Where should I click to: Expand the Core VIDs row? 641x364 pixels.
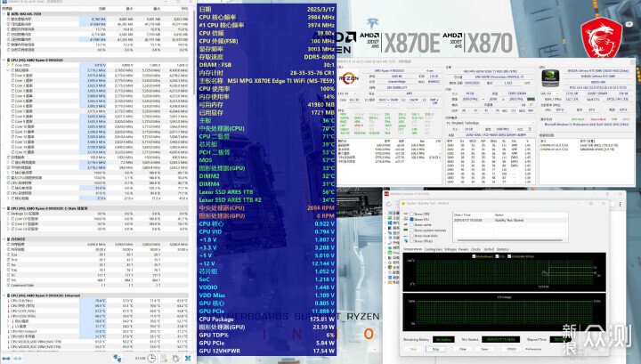click(8, 65)
